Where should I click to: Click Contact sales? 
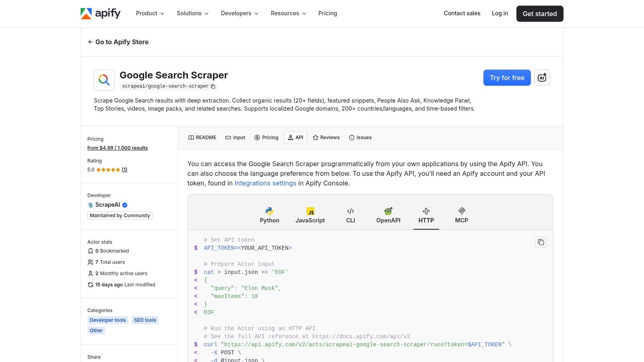(x=462, y=13)
